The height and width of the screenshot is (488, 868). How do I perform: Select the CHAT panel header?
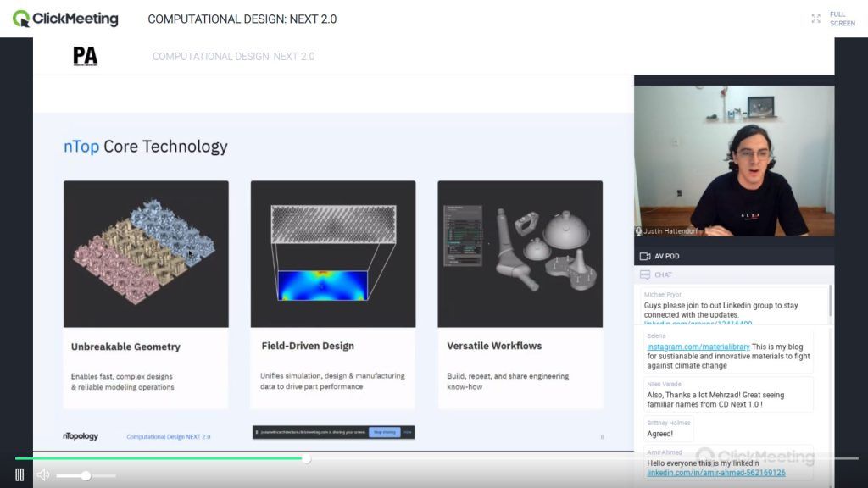[x=734, y=275]
